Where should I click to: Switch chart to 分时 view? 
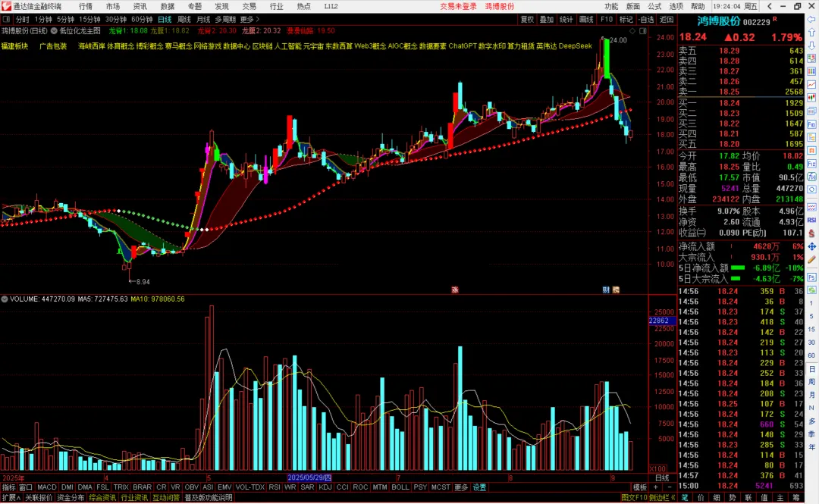pyautogui.click(x=22, y=19)
